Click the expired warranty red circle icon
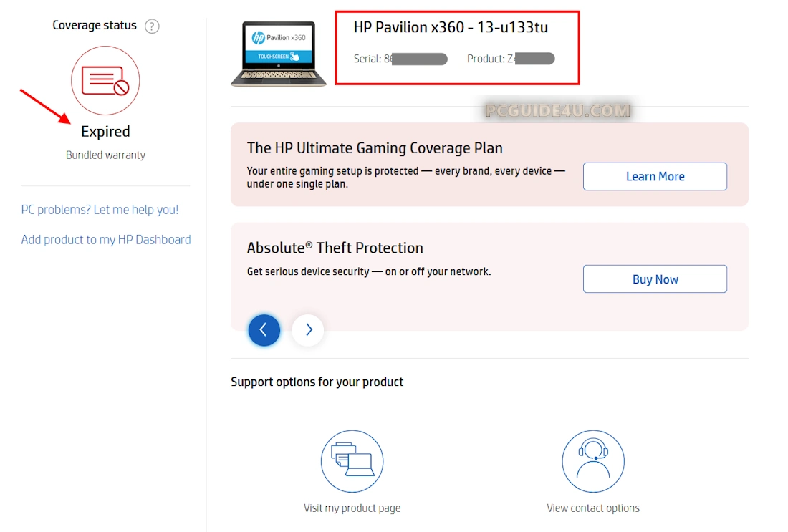788x532 pixels. click(x=105, y=81)
